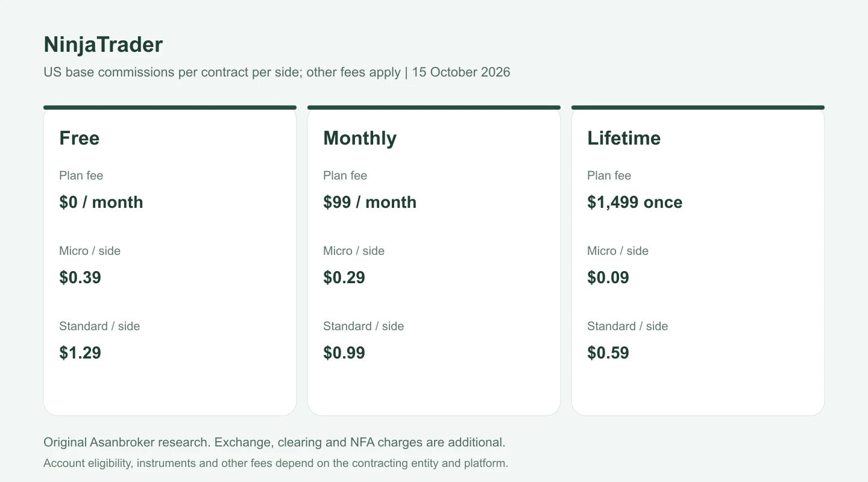
Task: Click the NinjaTrader page title
Action: 103,45
